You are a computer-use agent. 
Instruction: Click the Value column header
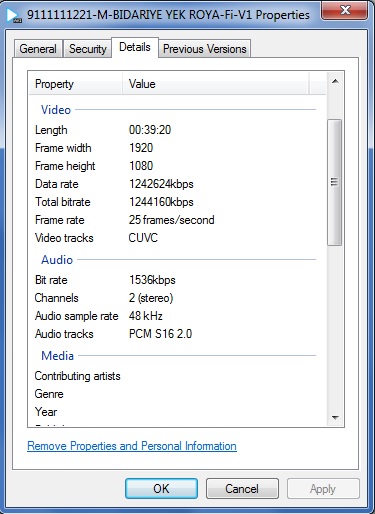(x=216, y=84)
